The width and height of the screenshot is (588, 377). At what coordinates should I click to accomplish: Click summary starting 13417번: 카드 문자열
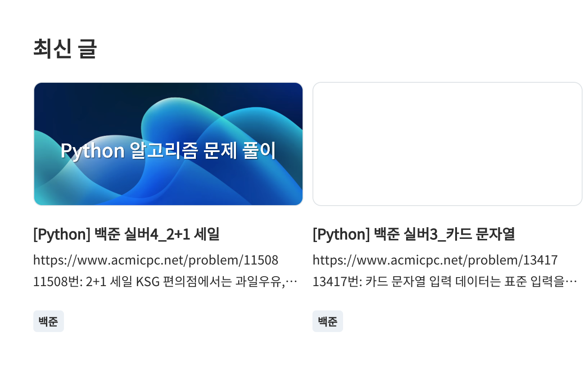click(445, 283)
